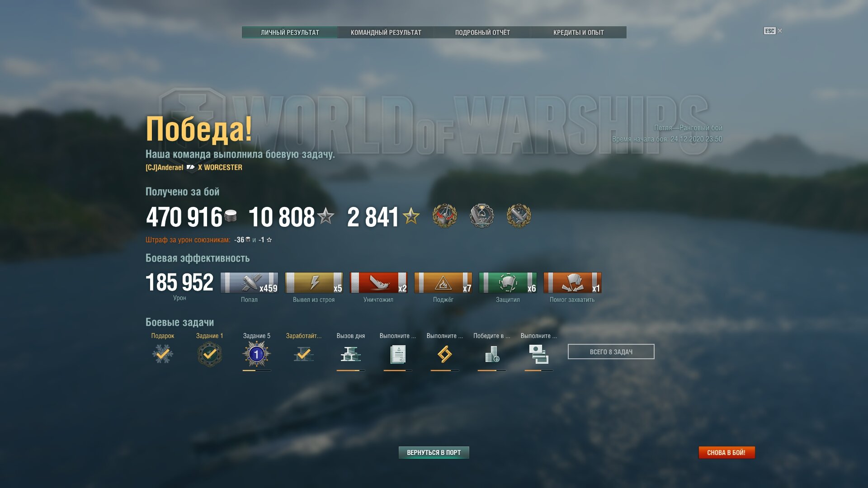Open the Вызов дня task icon
868x488 pixels.
(351, 354)
